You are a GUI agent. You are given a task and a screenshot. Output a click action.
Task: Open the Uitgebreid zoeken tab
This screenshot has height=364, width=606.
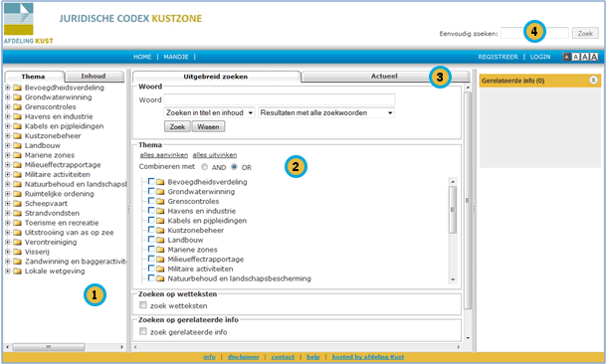216,77
